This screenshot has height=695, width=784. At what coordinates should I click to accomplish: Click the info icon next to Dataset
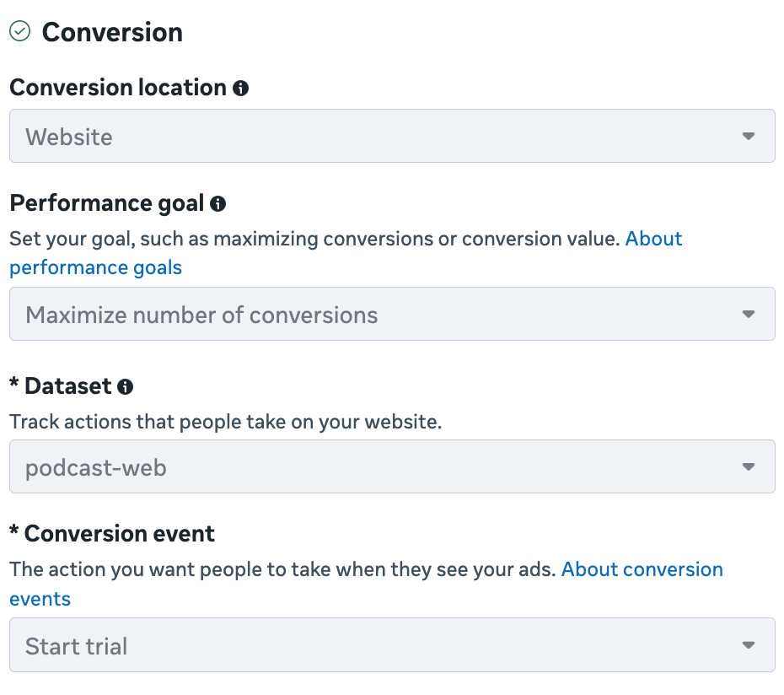coord(125,386)
